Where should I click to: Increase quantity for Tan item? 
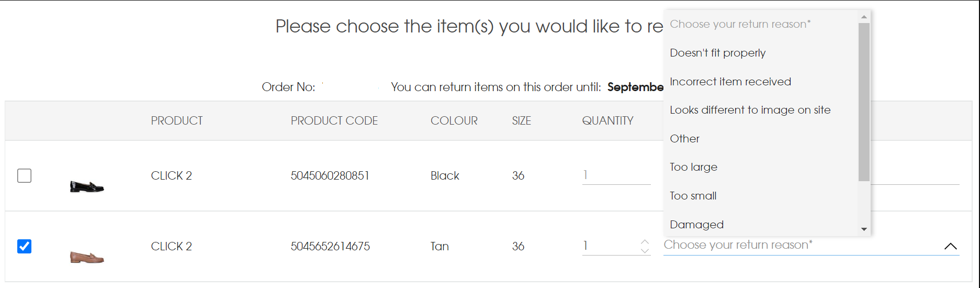[645, 242]
